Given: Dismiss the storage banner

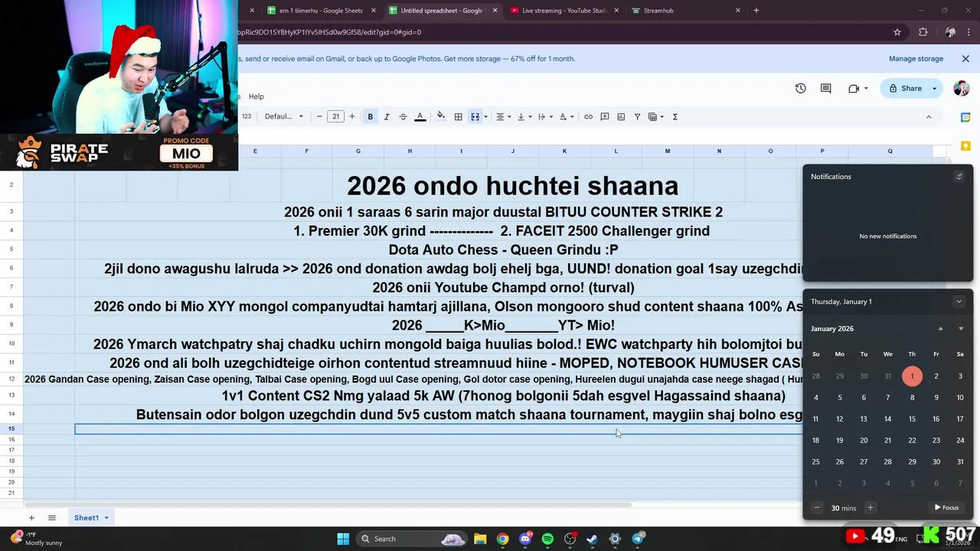Looking at the screenshot, I should (x=965, y=59).
